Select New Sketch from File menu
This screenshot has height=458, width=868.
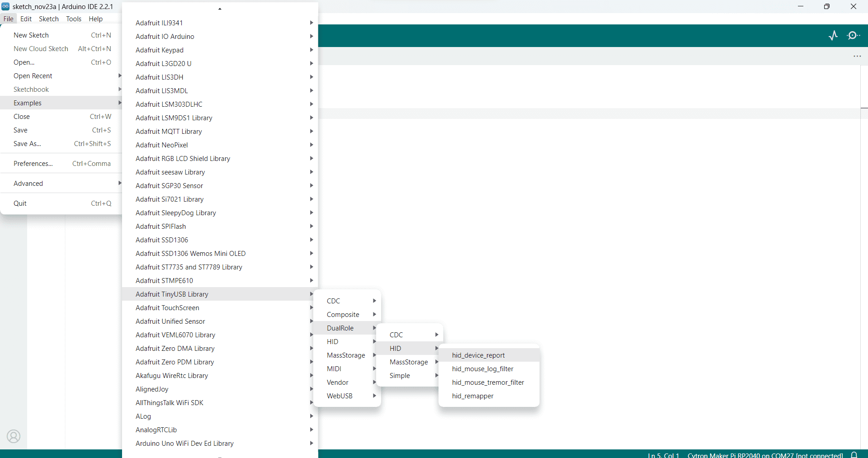tap(61, 35)
